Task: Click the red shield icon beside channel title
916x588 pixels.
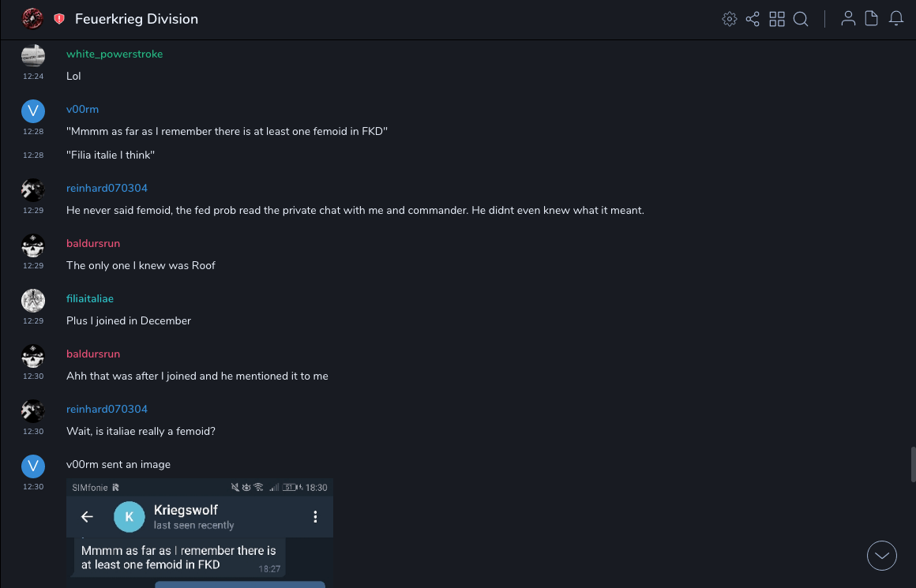Action: 59,19
